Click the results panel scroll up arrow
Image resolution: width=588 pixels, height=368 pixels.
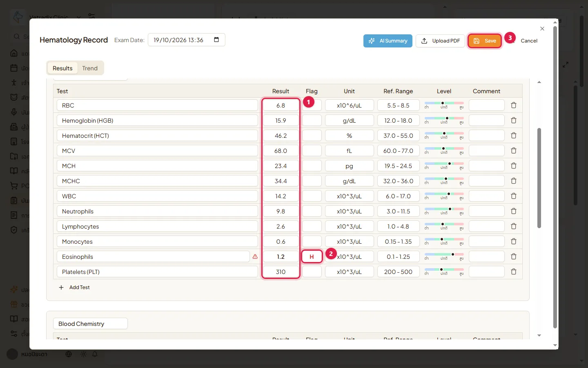tap(539, 82)
